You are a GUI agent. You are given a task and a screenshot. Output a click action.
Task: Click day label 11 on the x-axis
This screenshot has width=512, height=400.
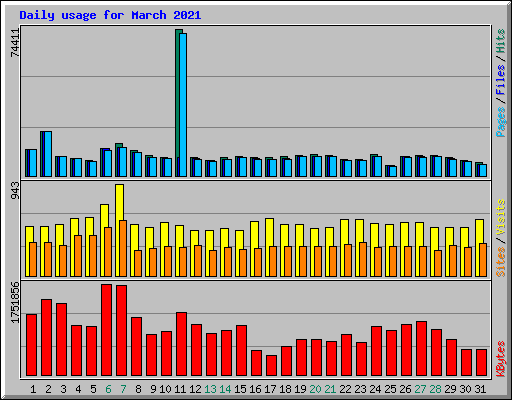(x=180, y=389)
